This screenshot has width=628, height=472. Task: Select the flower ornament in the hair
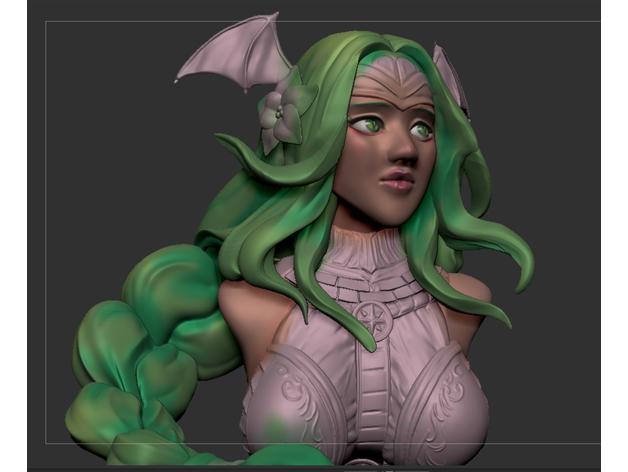pos(282,115)
